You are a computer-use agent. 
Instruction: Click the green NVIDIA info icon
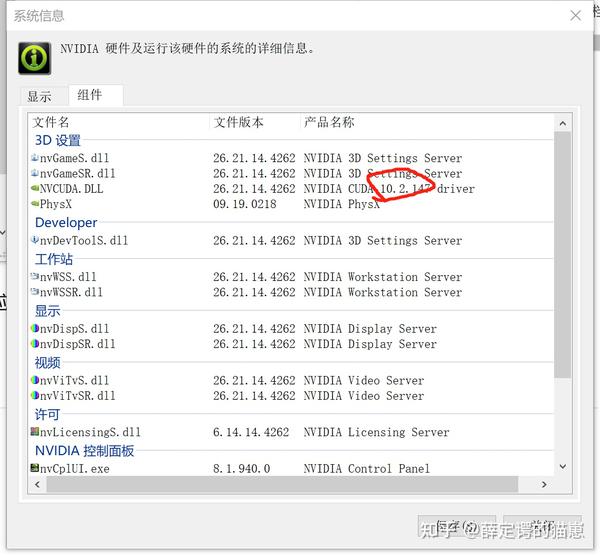tap(34, 58)
